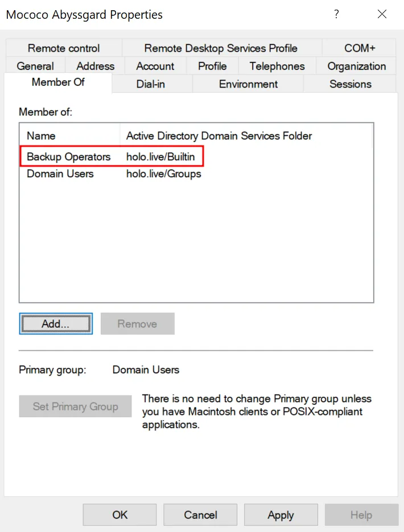
Task: Open the Sessions tab
Action: 351,84
